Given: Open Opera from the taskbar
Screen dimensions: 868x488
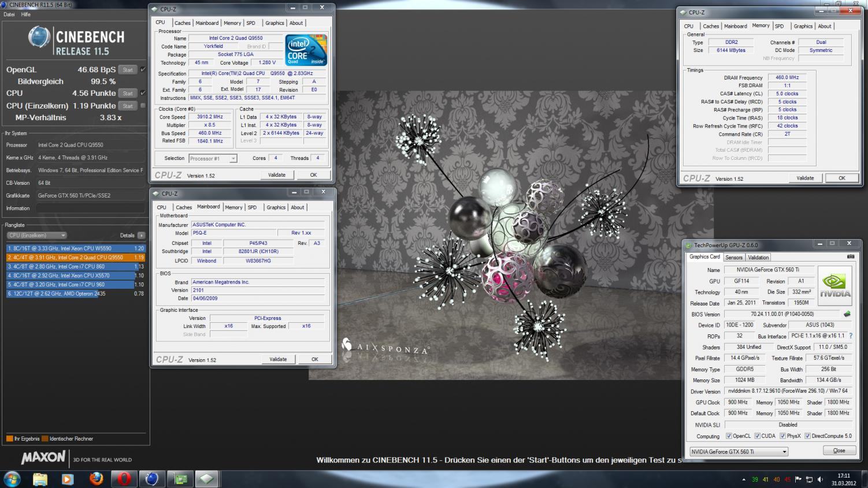Looking at the screenshot, I should 124,479.
